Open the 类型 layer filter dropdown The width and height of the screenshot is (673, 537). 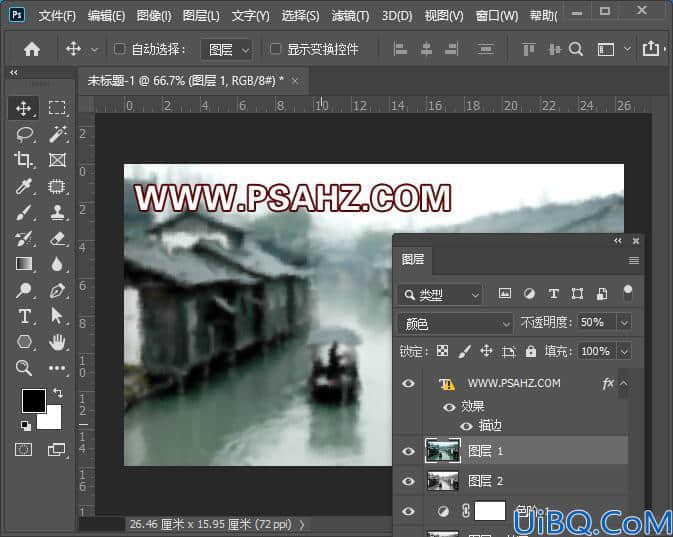point(440,295)
